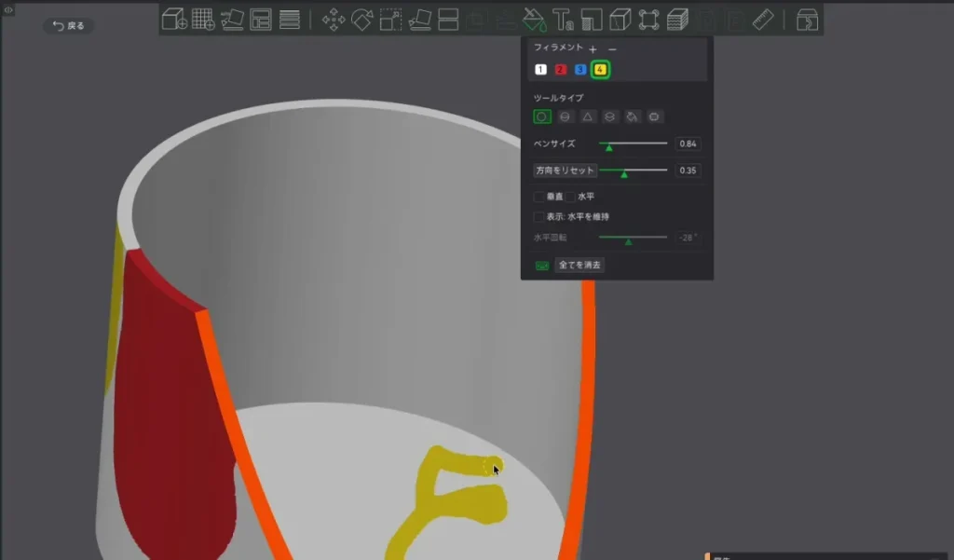The height and width of the screenshot is (560, 954).
Task: Click the value field showing 0.35
Action: [x=688, y=171]
